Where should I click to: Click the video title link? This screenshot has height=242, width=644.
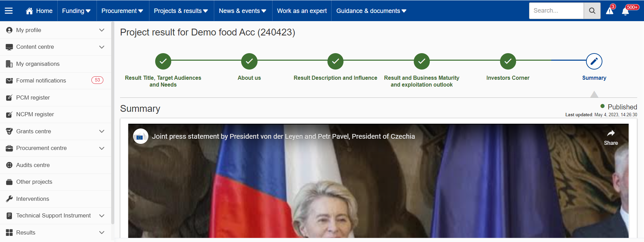tap(283, 136)
